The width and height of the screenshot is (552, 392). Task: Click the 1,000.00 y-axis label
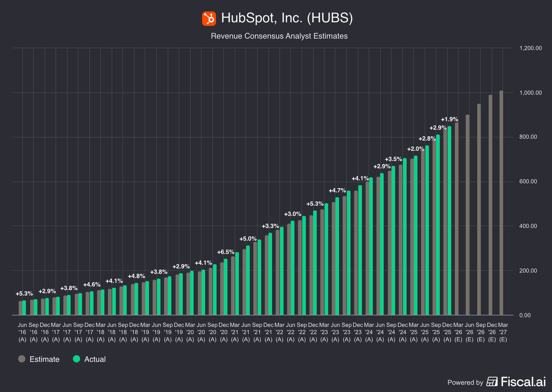pyautogui.click(x=530, y=92)
